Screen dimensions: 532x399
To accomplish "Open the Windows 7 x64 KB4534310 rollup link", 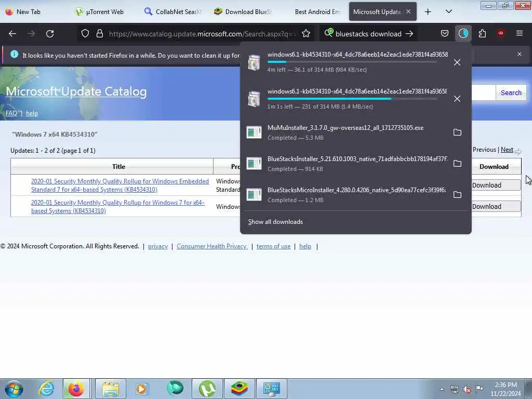I will (118, 207).
